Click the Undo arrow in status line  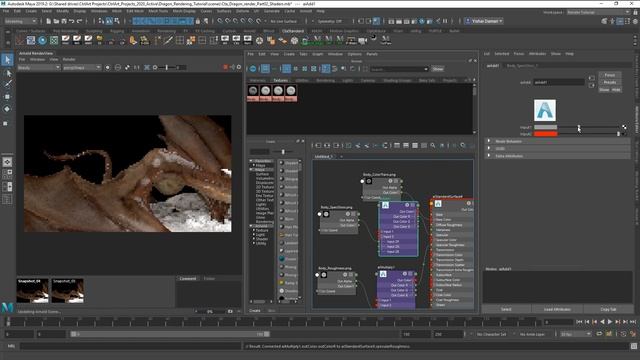(x=72, y=21)
